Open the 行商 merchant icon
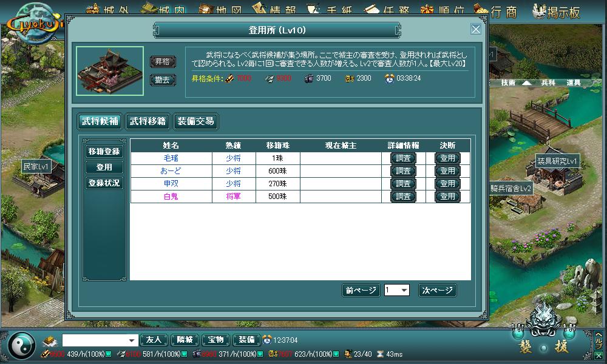 pyautogui.click(x=495, y=12)
